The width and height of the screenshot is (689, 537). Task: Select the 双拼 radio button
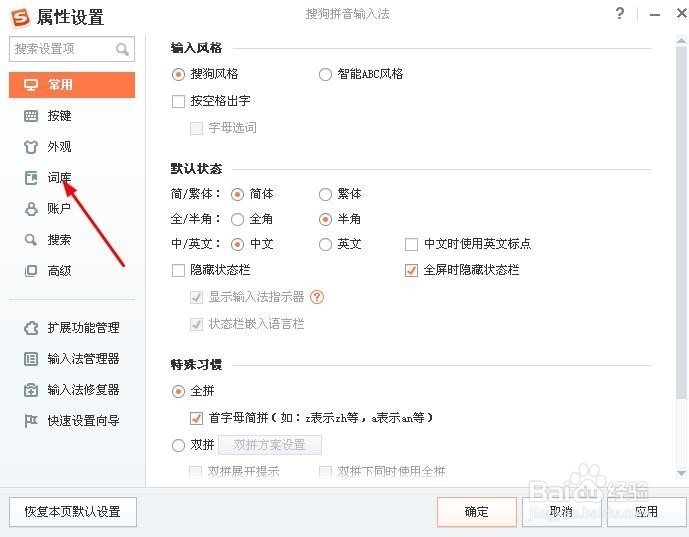coord(178,446)
